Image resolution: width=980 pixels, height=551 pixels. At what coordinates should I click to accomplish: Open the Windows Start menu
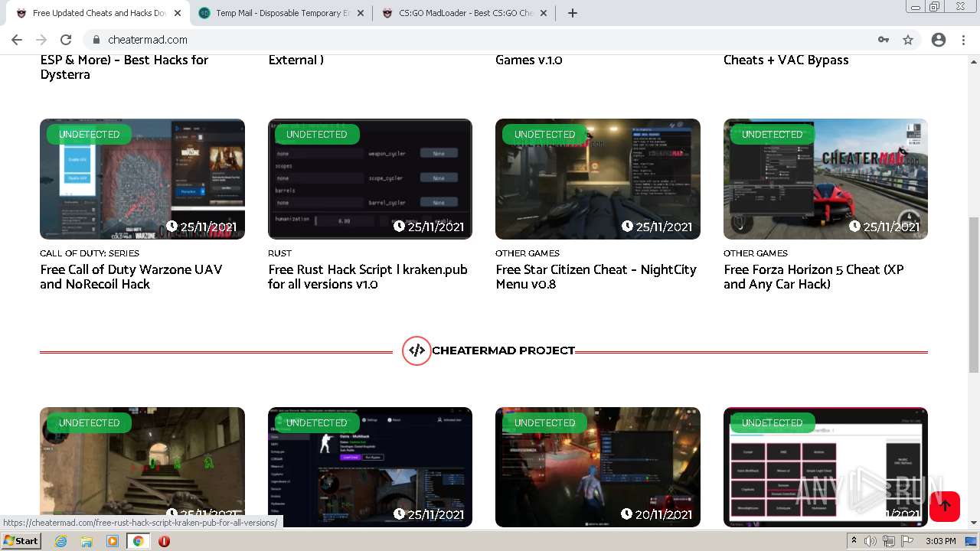pos(21,541)
